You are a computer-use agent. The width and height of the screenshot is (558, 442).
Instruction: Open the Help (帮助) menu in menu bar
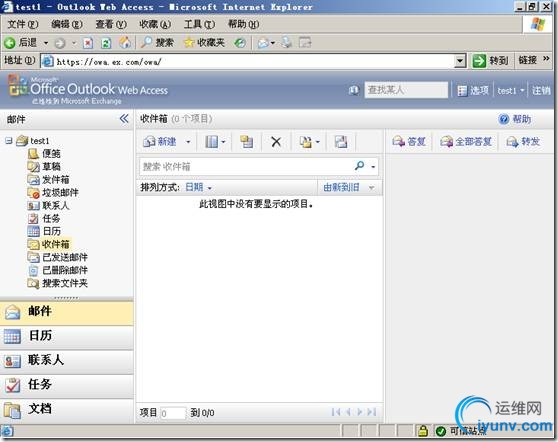tap(243, 24)
